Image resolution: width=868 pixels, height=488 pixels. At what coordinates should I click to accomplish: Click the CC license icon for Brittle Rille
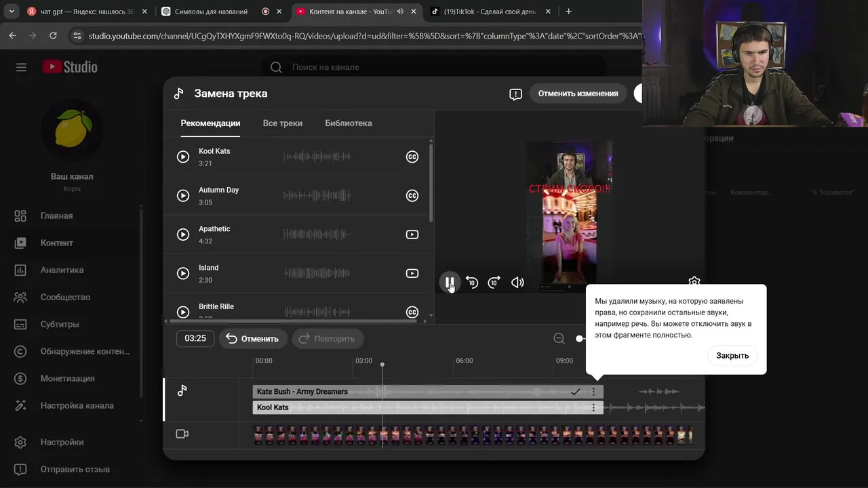[x=412, y=312]
